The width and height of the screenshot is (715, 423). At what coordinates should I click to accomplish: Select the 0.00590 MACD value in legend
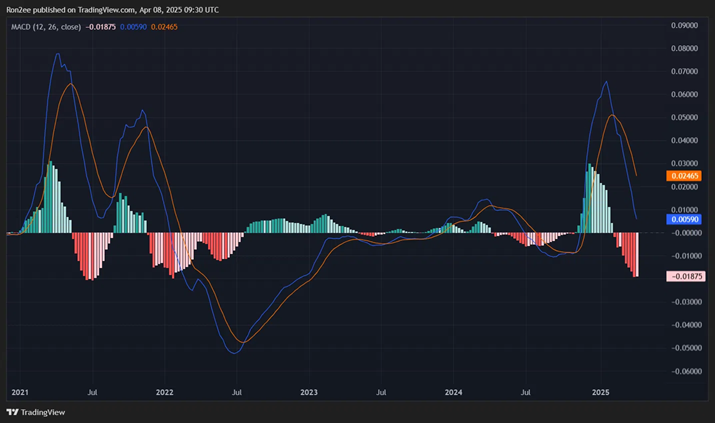click(x=134, y=25)
